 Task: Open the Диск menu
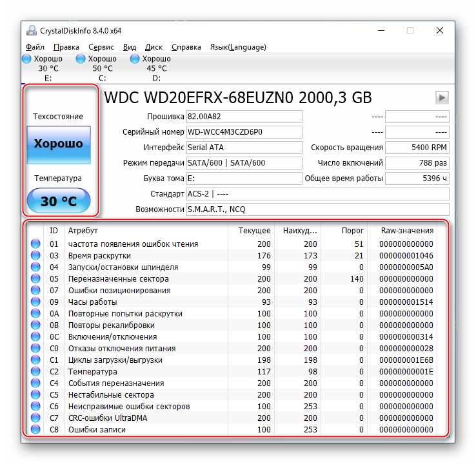[154, 47]
